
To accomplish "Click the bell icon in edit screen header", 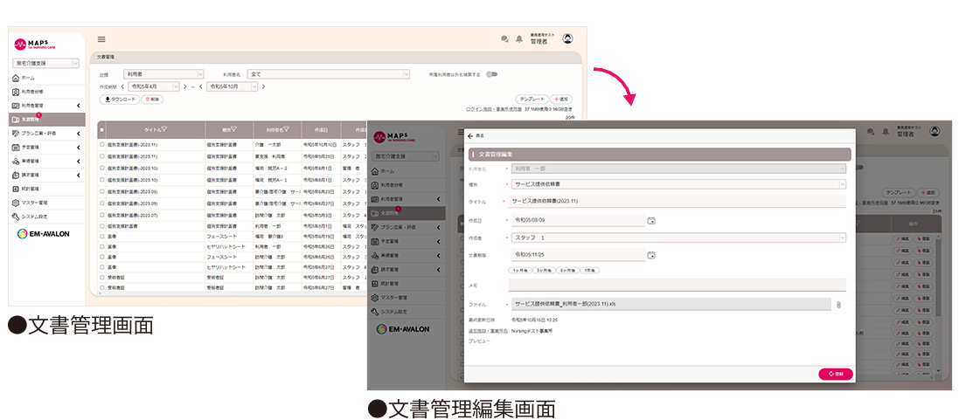I will (885, 132).
